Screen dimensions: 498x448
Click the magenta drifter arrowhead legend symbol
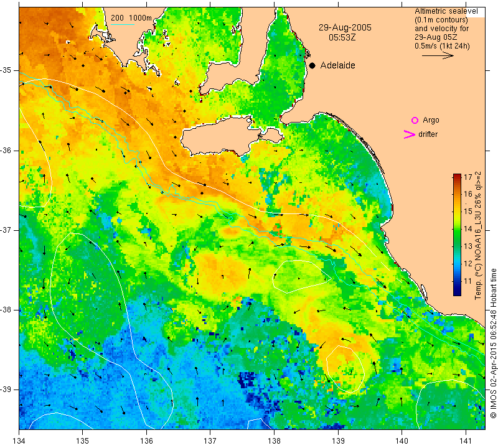click(x=409, y=134)
